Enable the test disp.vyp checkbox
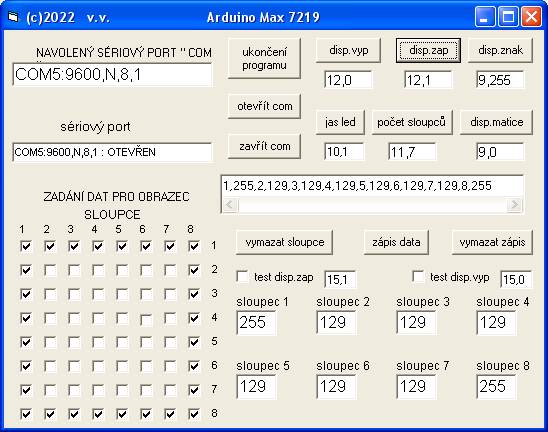548x432 pixels. tap(418, 276)
